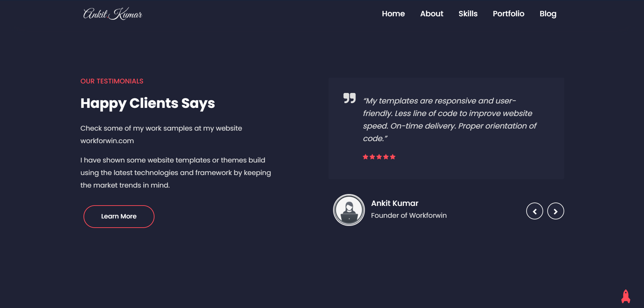The image size is (644, 308).
Task: Click the OUR TESTIMONIALS label
Action: [112, 81]
